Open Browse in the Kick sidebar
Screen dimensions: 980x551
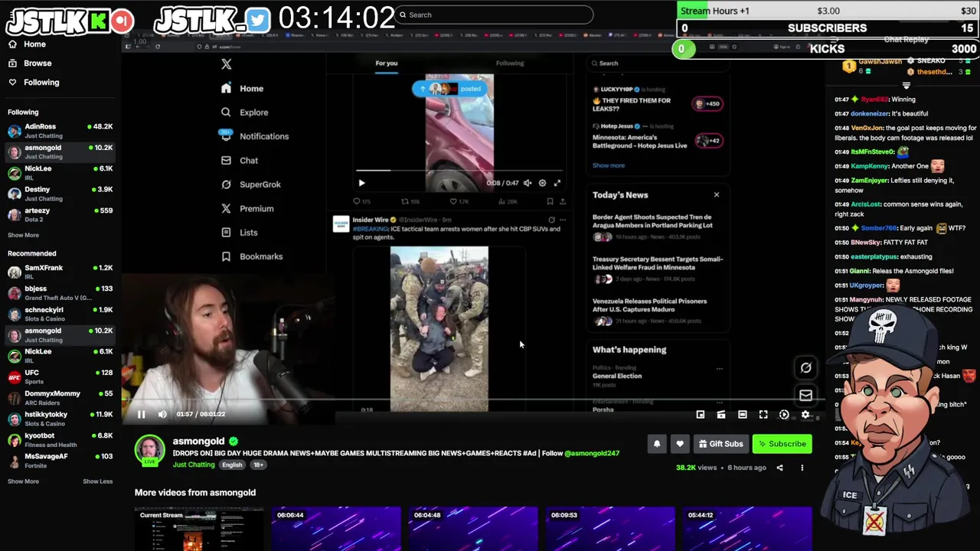(x=30, y=64)
